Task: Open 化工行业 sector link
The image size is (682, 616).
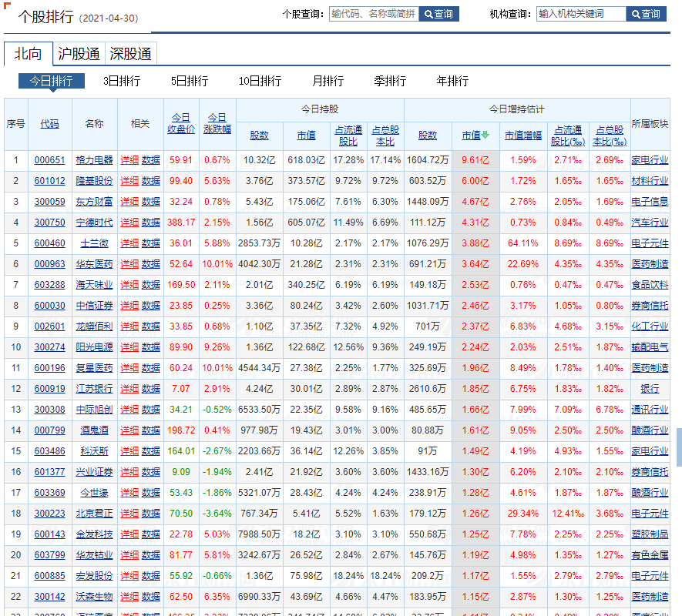Action: pyautogui.click(x=650, y=326)
